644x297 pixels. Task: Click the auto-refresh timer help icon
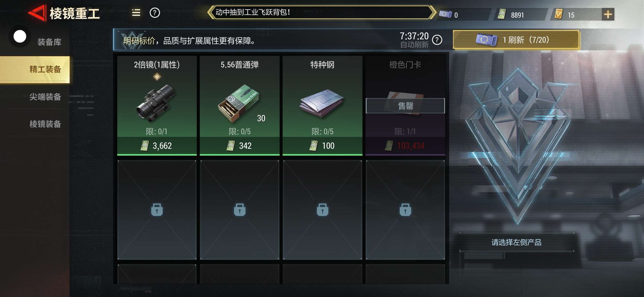point(437,40)
